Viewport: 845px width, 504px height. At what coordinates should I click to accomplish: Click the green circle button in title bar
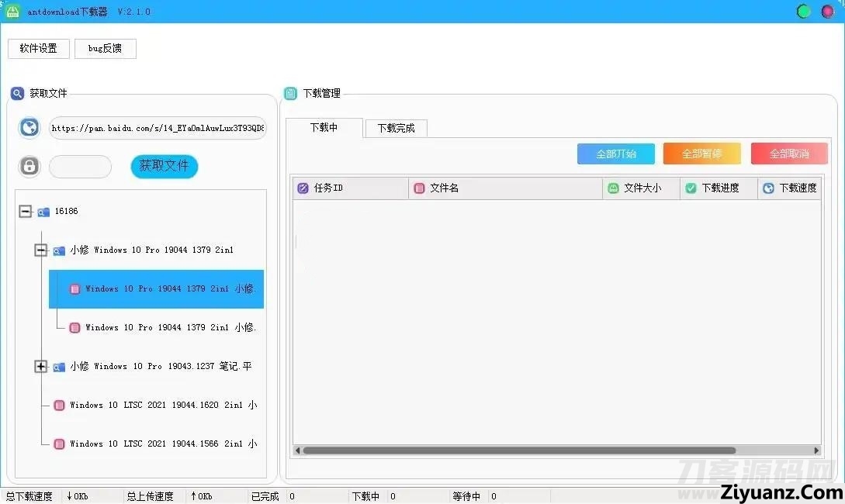(804, 12)
